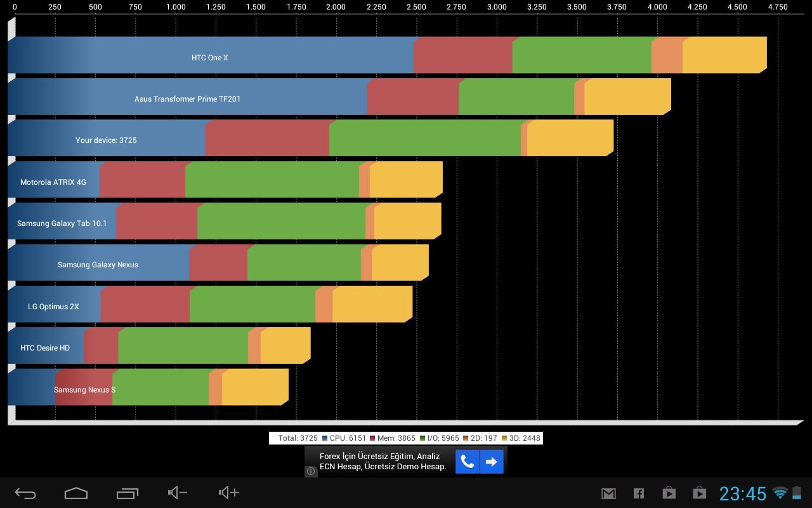Open the Facebook notification icon

(x=639, y=493)
